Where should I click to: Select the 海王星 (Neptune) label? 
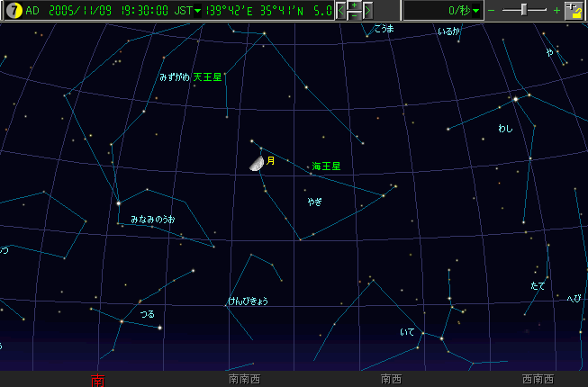[326, 166]
